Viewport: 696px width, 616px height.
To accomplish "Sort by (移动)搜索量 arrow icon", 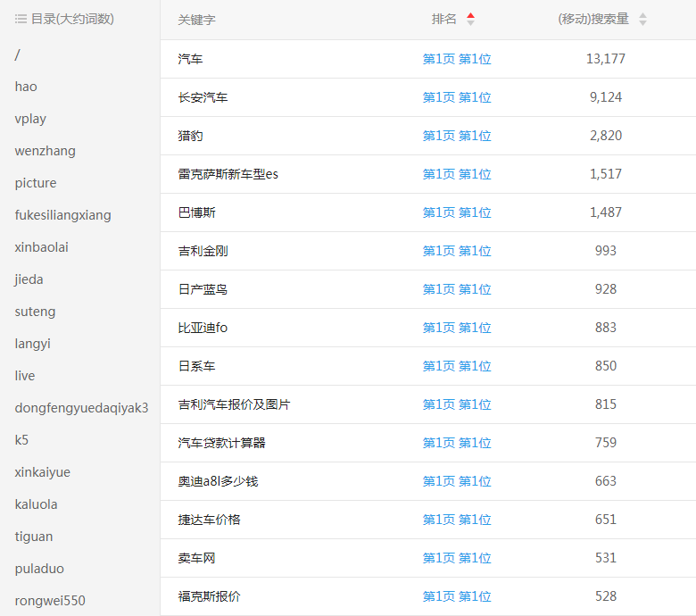I will (x=642, y=20).
